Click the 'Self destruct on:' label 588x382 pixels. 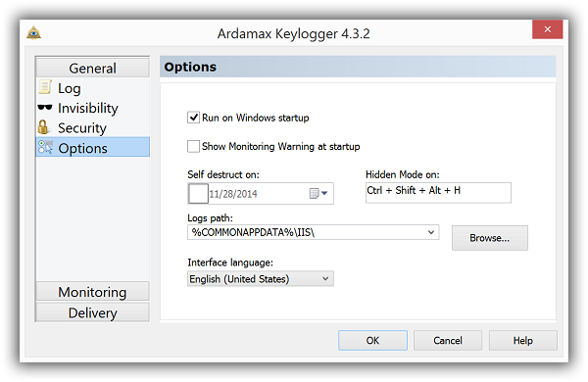point(223,174)
